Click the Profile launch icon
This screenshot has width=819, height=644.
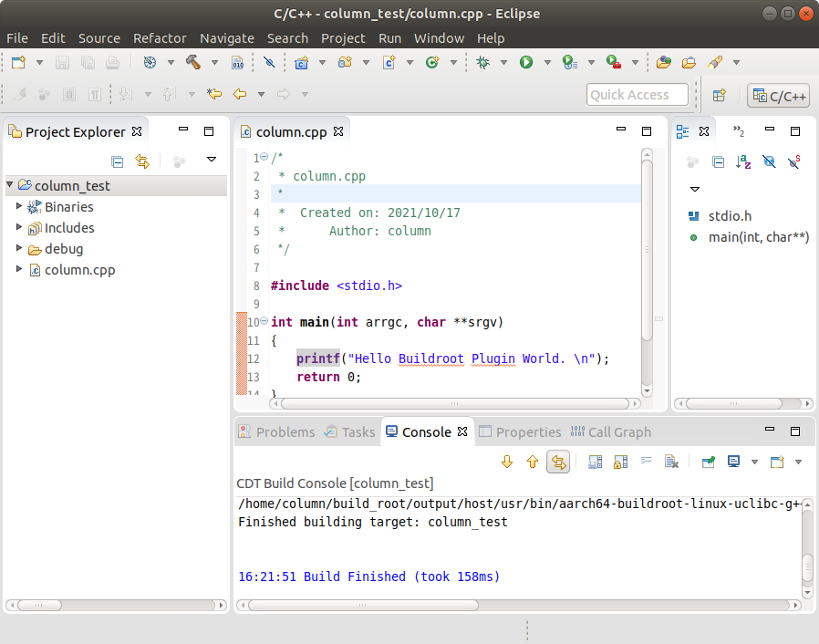pos(570,63)
